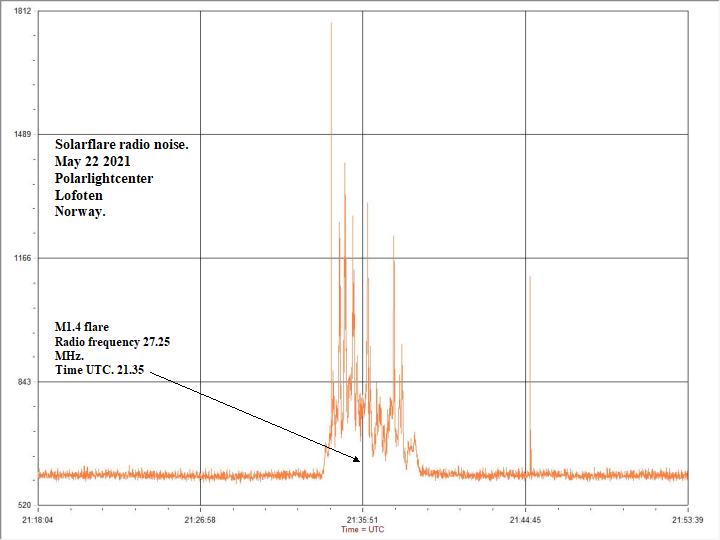Click the 'May 22 2021' date text
Screen dimensions: 720x540
click(x=92, y=162)
